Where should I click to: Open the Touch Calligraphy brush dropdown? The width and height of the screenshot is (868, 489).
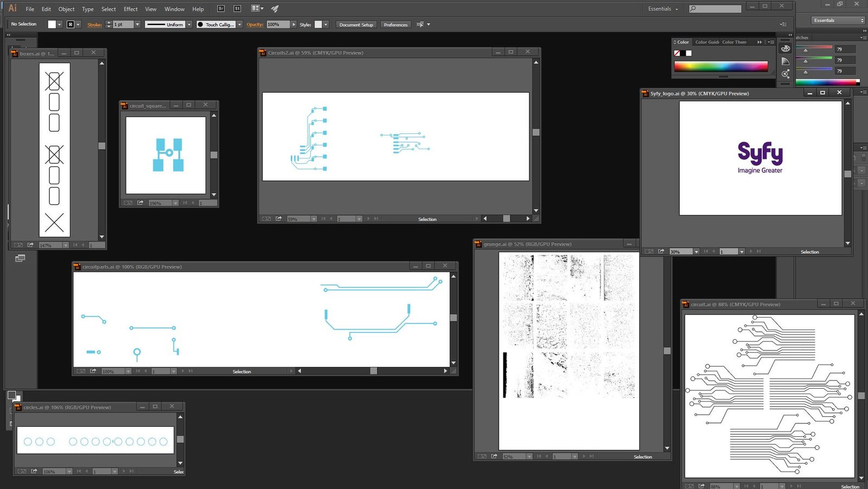(x=239, y=24)
